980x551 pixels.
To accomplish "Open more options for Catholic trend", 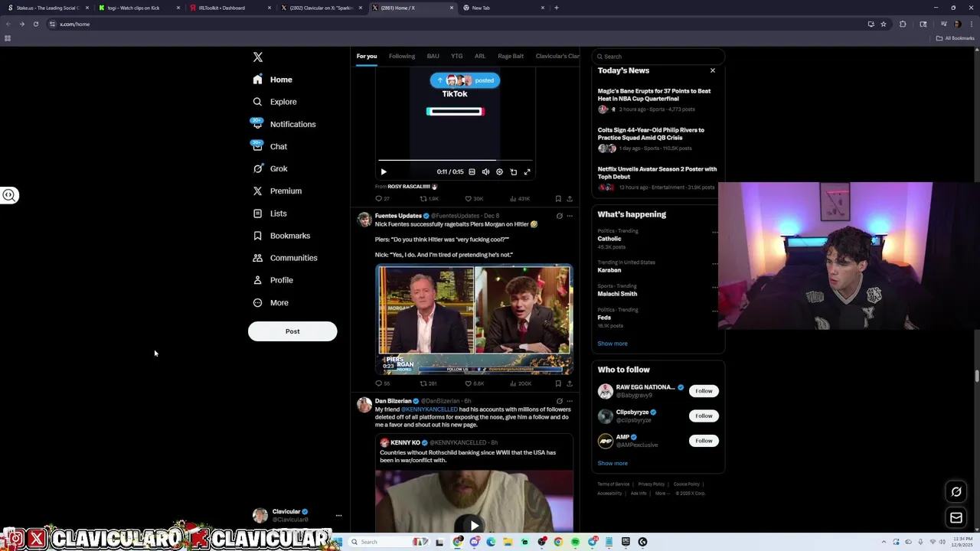I will coord(715,232).
